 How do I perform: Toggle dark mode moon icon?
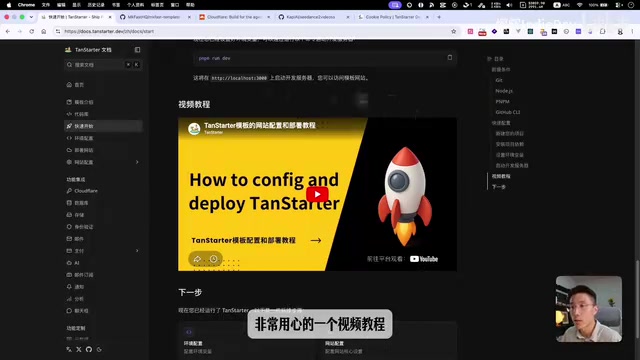pyautogui.click(x=99, y=349)
